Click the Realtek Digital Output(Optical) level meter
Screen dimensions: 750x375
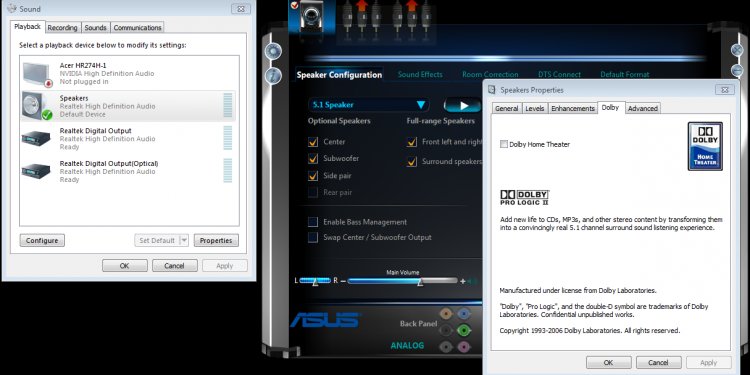tap(228, 171)
